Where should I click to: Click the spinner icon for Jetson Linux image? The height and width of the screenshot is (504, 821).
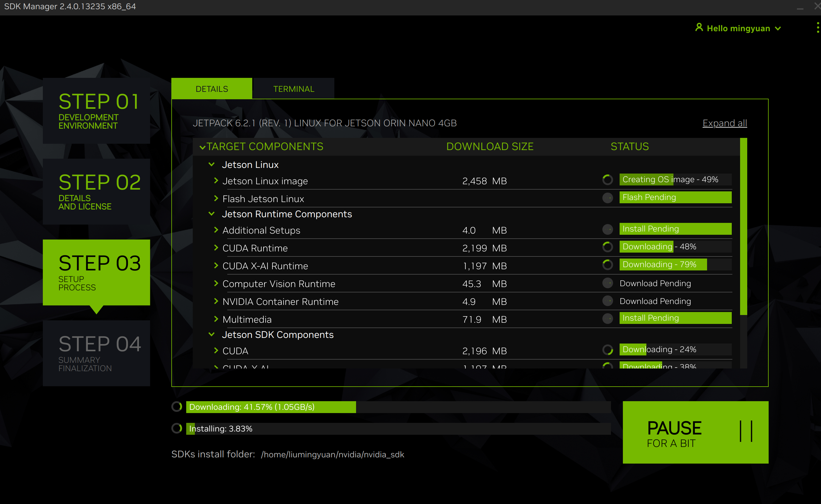(607, 180)
